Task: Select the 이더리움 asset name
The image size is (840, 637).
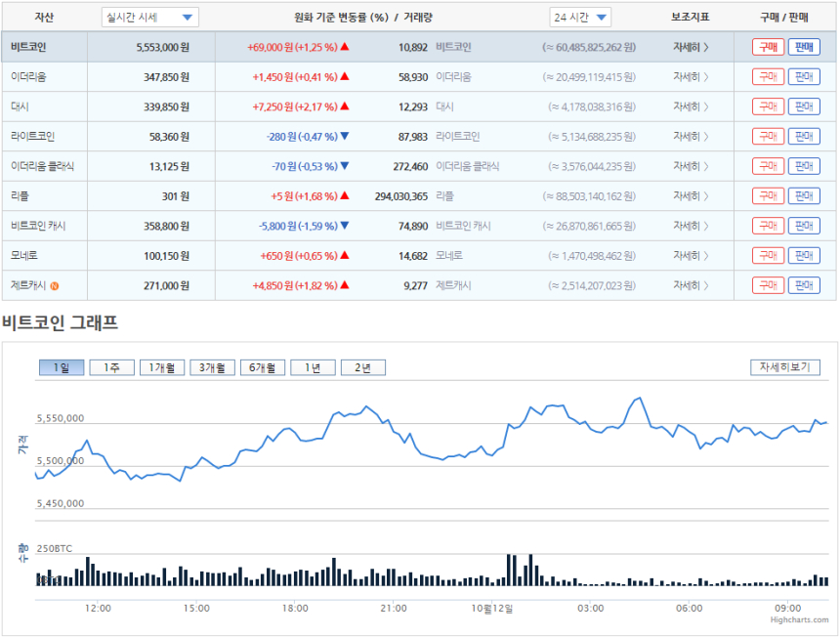Action: point(28,77)
